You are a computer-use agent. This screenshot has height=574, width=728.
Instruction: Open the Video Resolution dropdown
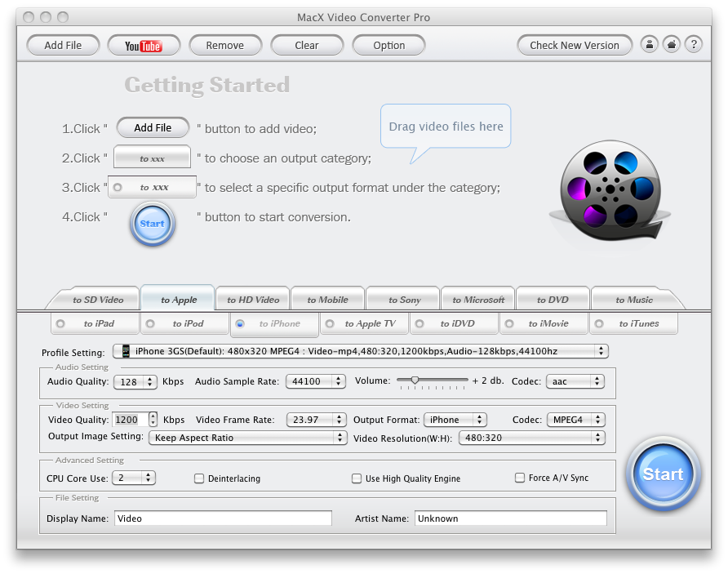click(532, 438)
